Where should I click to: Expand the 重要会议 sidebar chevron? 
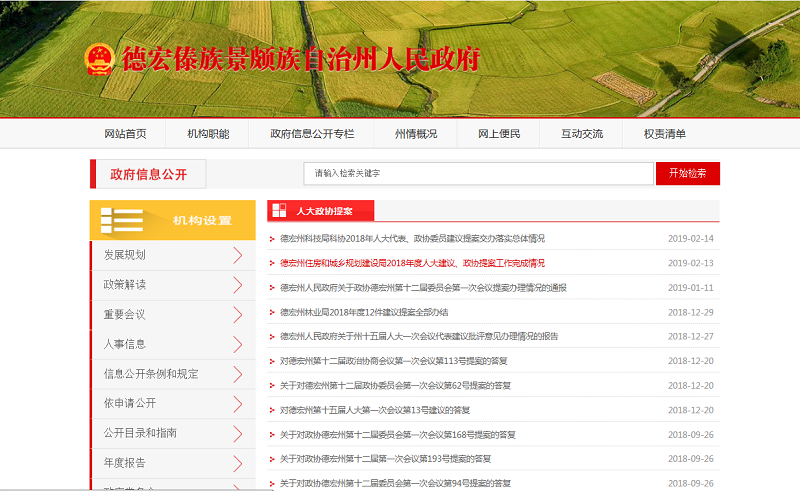[237, 314]
